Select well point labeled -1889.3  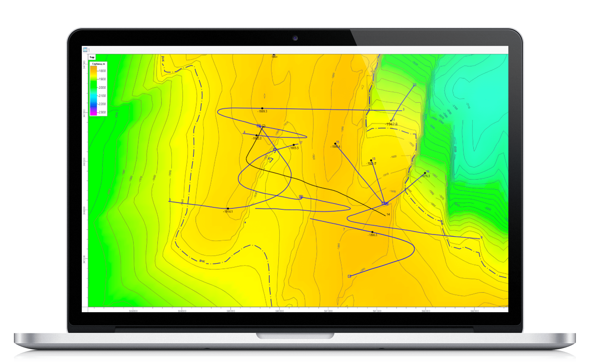point(262,108)
